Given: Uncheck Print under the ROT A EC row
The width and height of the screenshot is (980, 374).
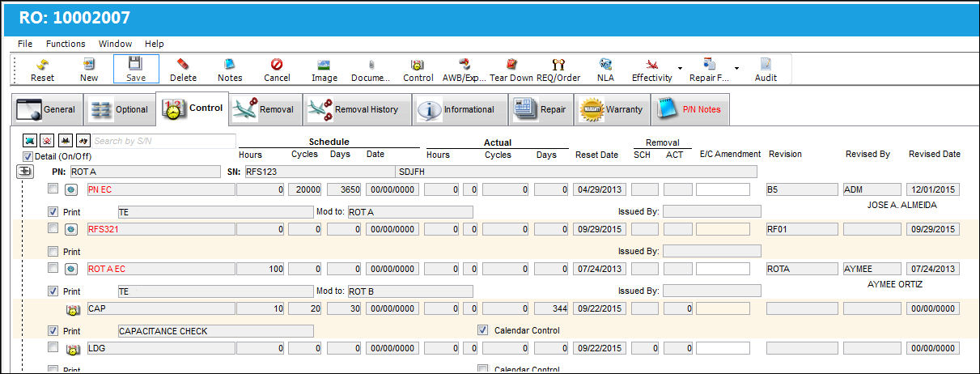Looking at the screenshot, I should pos(53,291).
